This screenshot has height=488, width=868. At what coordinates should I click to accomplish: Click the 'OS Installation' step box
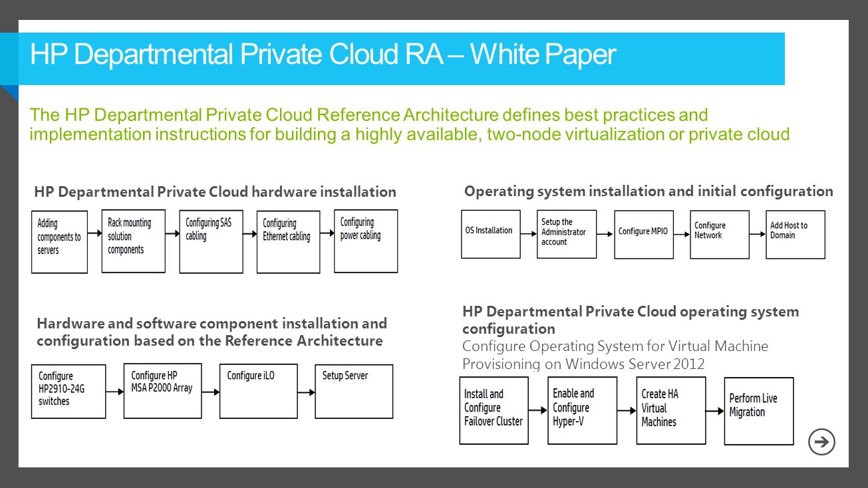(491, 234)
